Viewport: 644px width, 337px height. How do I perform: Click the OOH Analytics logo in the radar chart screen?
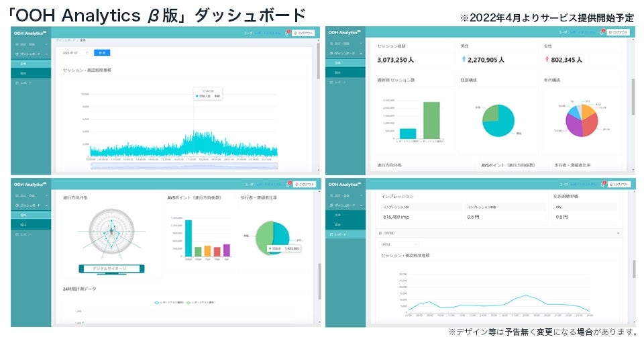(30, 184)
